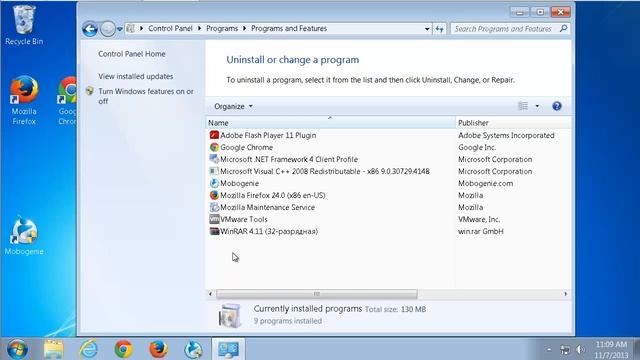
Task: Select the VMware Tools entry
Action: (x=244, y=219)
